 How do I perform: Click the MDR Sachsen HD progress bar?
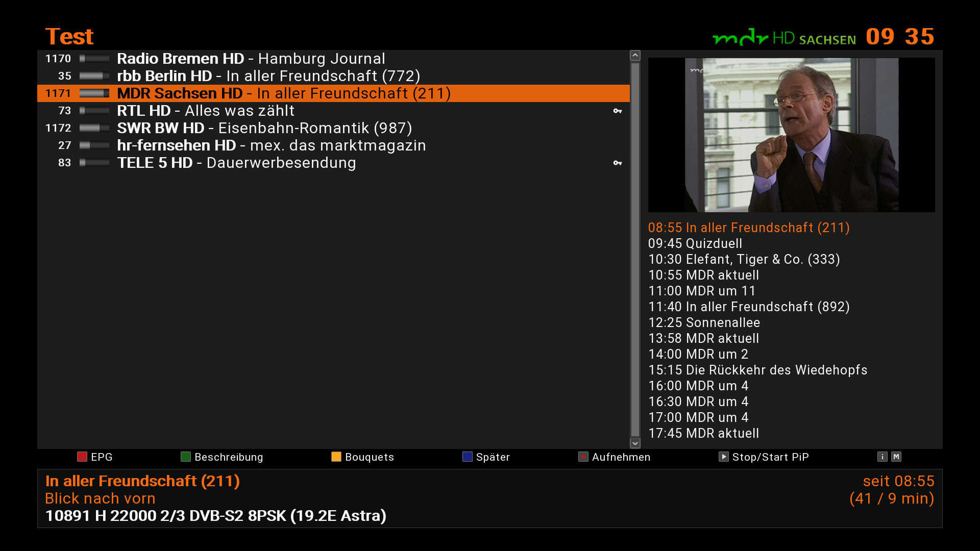(x=94, y=93)
